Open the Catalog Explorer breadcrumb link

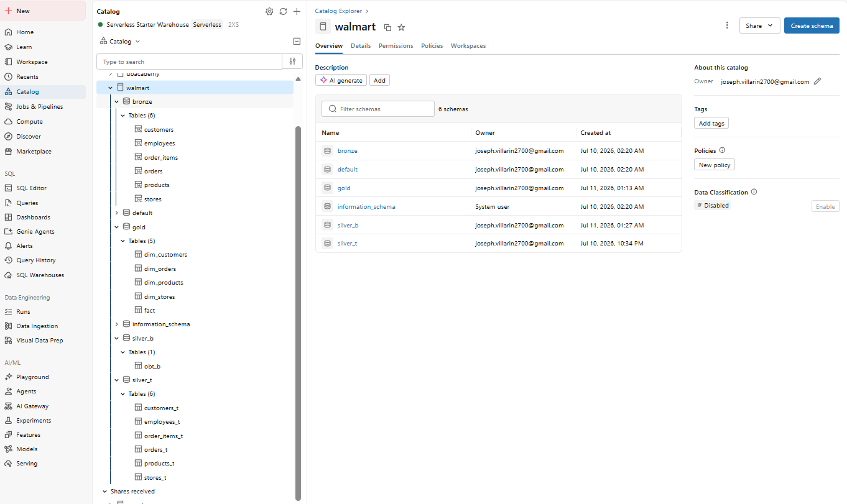point(339,11)
